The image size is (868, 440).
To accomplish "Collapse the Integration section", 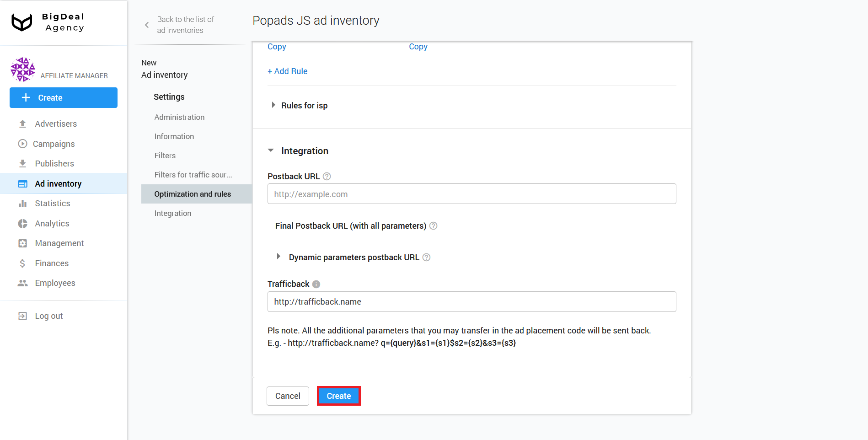I will [x=271, y=150].
